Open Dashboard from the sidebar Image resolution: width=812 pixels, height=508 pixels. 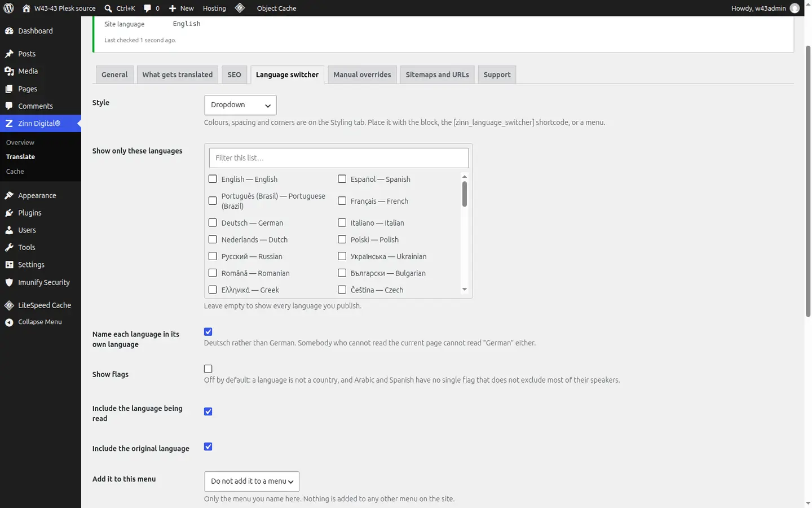coord(41,31)
